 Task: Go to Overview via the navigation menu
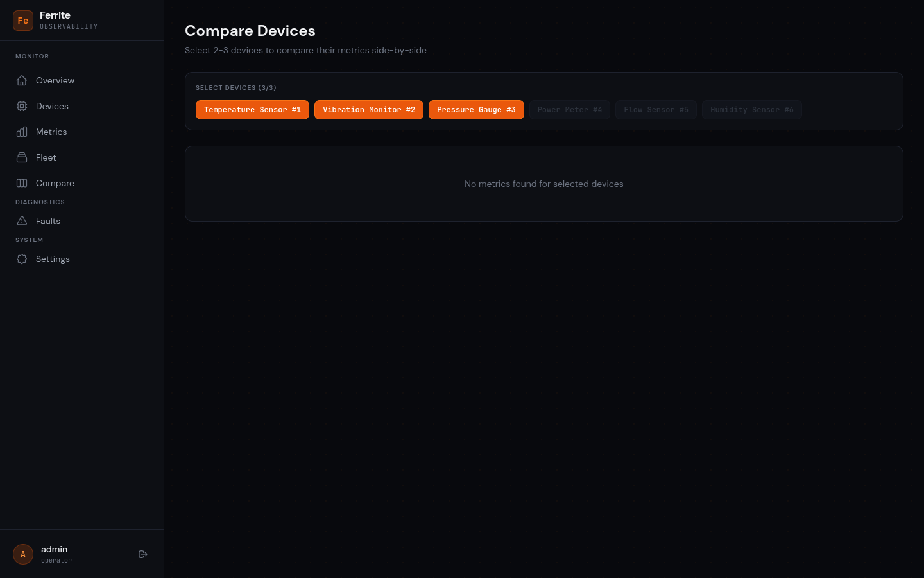click(55, 80)
